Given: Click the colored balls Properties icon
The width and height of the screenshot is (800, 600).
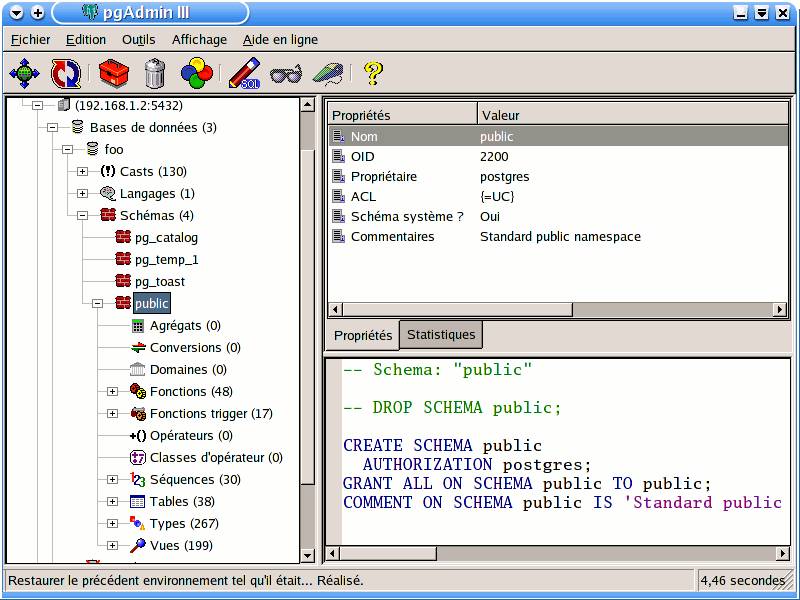Looking at the screenshot, I should 196,73.
